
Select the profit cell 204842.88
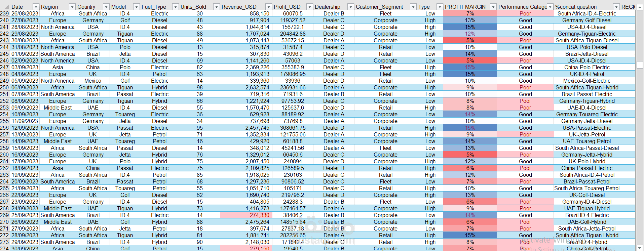(x=293, y=34)
